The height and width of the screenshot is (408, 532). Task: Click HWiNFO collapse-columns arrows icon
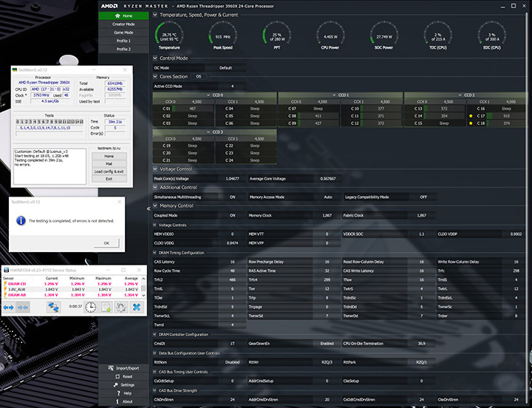[x=23, y=307]
